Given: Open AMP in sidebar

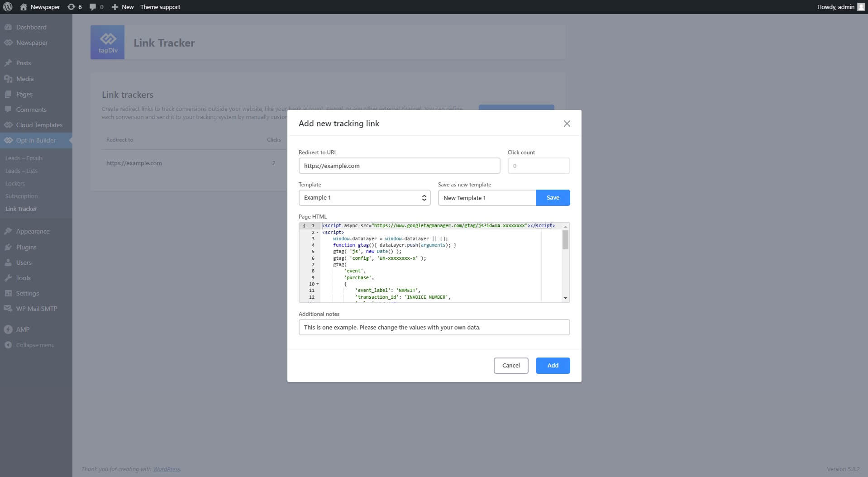Looking at the screenshot, I should (23, 329).
